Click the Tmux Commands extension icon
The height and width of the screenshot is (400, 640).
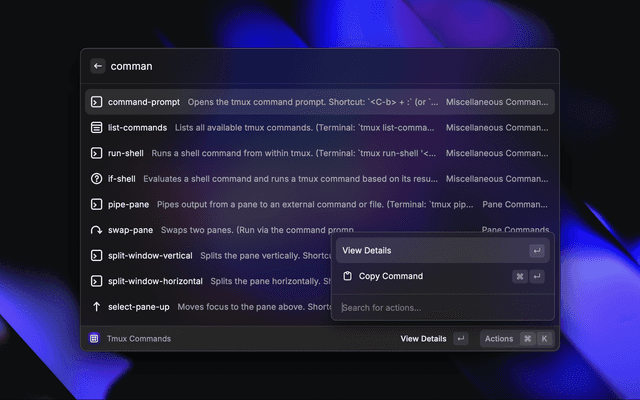[93, 339]
